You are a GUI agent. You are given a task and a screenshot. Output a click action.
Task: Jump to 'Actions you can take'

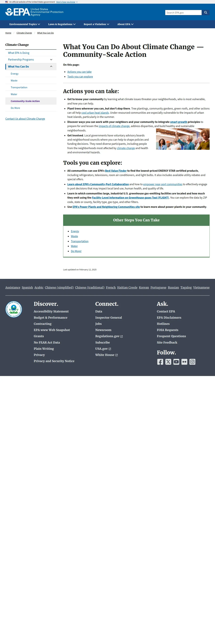click(79, 72)
